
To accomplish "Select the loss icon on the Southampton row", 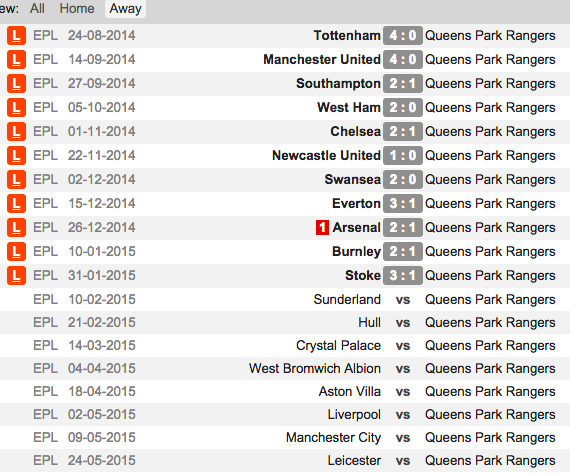I will [x=16, y=84].
